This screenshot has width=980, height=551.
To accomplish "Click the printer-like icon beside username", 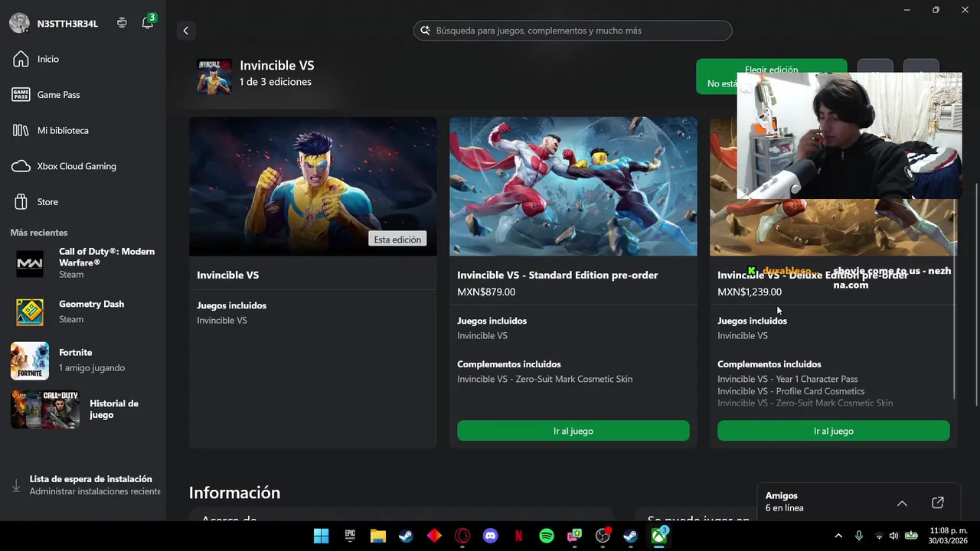I will coord(122,23).
